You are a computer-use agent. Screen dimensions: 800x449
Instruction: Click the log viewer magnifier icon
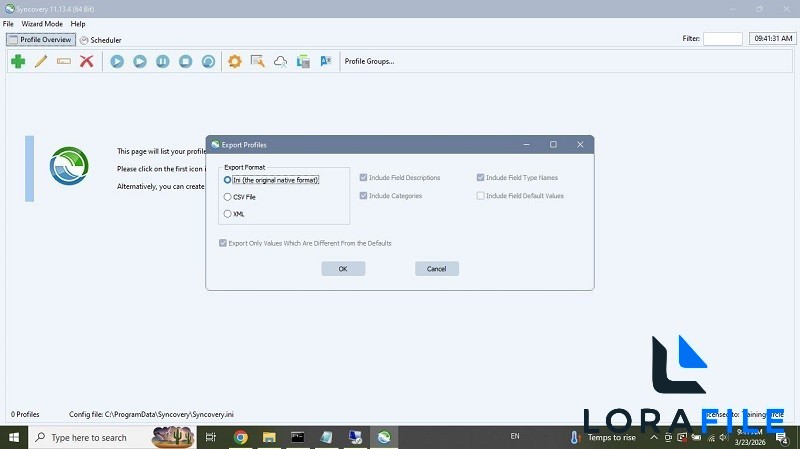tap(258, 61)
